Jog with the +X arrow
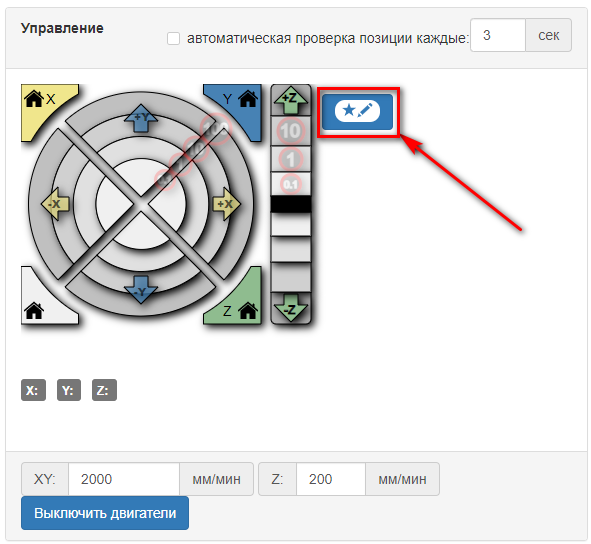591x544 pixels. [226, 204]
